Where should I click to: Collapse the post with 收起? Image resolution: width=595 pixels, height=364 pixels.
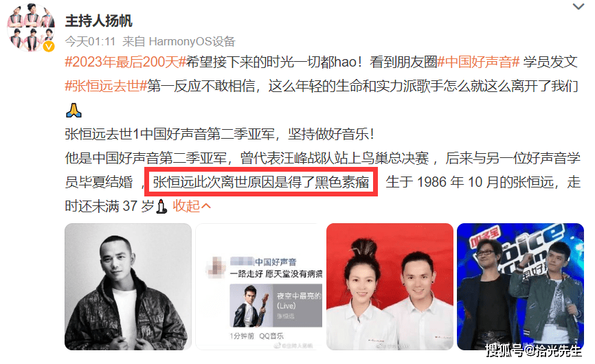click(192, 206)
